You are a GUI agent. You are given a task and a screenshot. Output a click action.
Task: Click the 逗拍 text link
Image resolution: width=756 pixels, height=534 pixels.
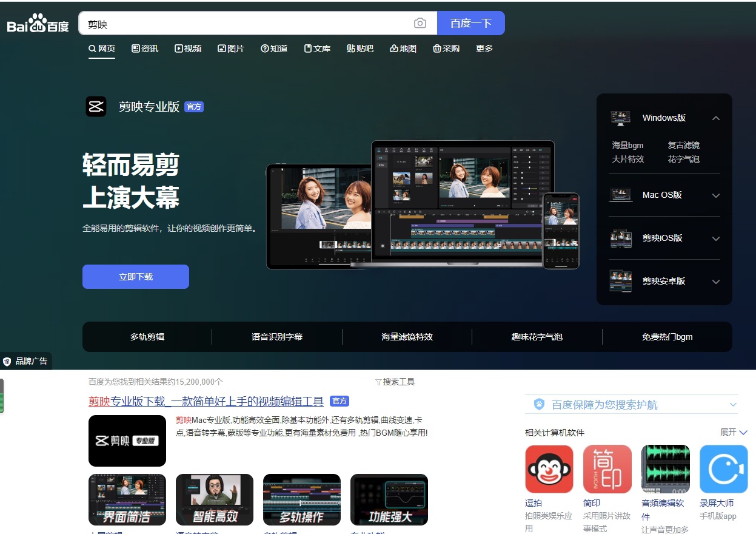[x=534, y=503]
